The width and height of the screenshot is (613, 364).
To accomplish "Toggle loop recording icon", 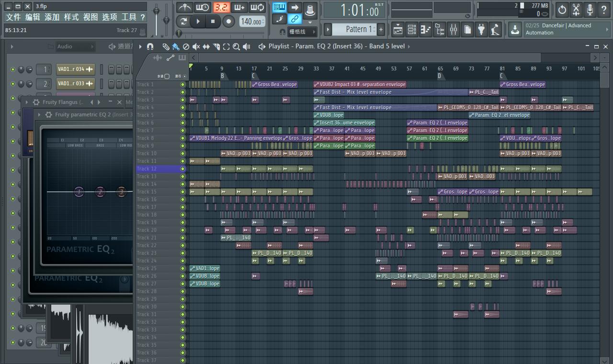I will pyautogui.click(x=258, y=7).
